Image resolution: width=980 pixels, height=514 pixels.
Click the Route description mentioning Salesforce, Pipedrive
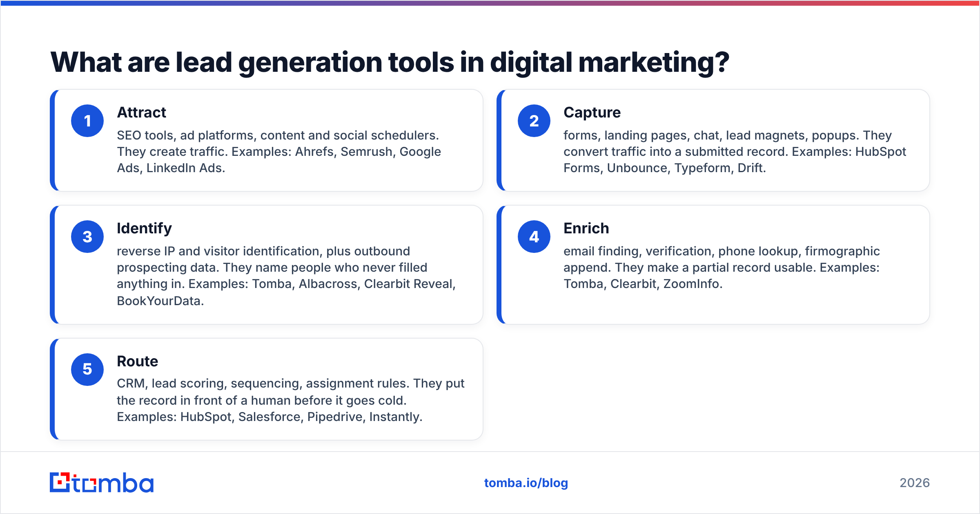coord(291,400)
